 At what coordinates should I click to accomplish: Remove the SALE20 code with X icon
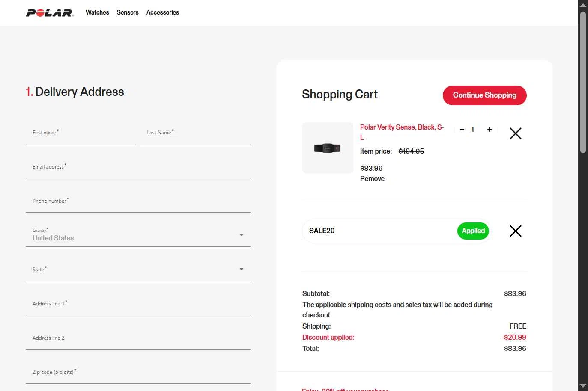516,231
